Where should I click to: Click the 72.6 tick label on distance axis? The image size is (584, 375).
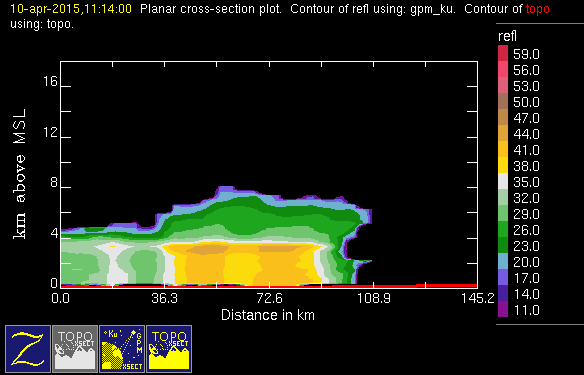[x=269, y=299]
